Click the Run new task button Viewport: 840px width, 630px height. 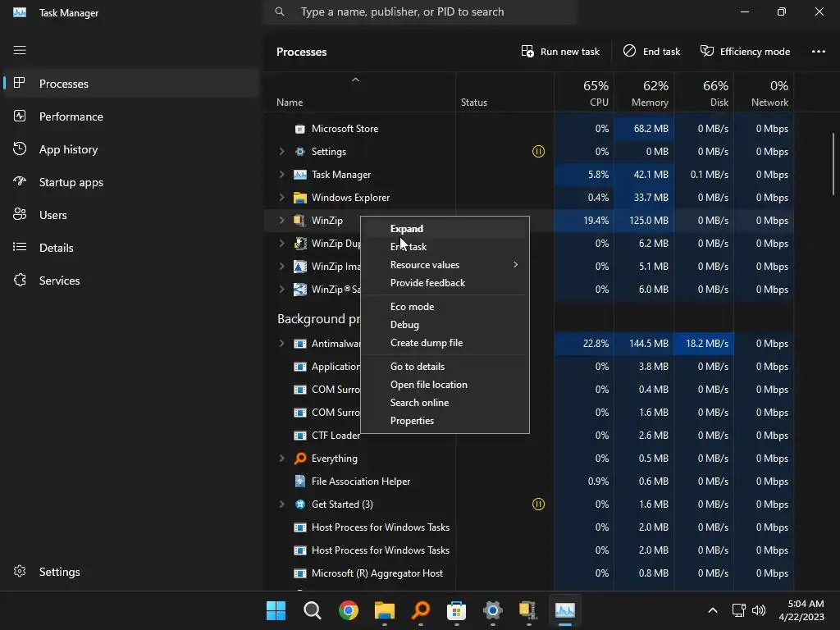(x=560, y=52)
